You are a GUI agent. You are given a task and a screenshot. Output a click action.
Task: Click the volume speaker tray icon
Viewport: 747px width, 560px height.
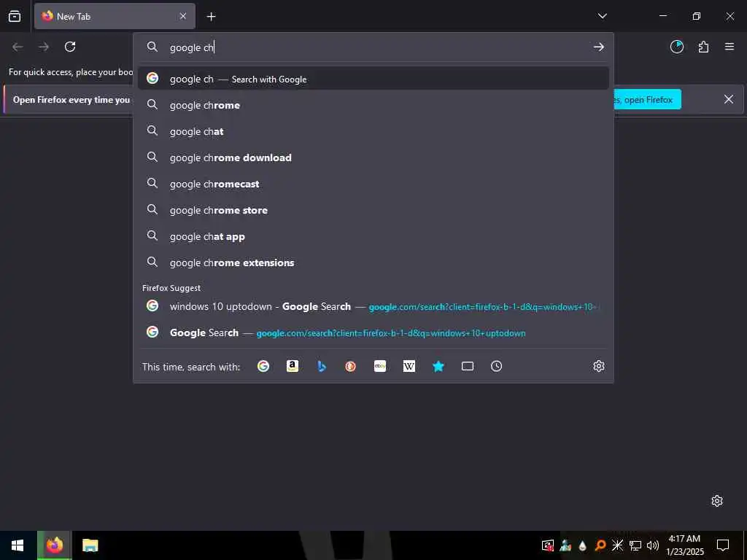pyautogui.click(x=652, y=545)
